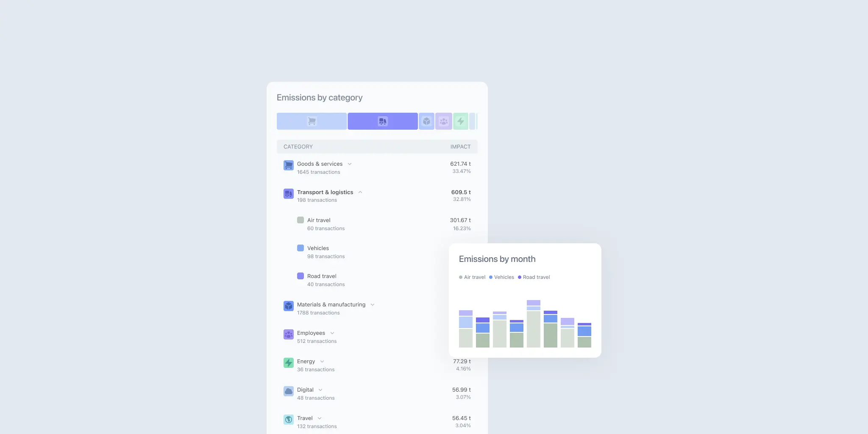Toggle the Road travel legend item
Viewport: 868px width, 434px height.
click(x=534, y=277)
